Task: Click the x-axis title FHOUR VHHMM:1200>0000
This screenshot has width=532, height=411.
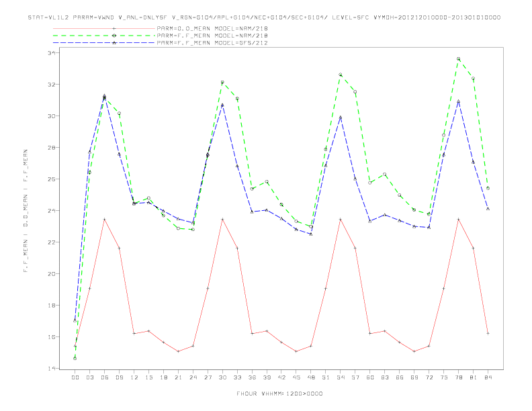Action: [279, 394]
